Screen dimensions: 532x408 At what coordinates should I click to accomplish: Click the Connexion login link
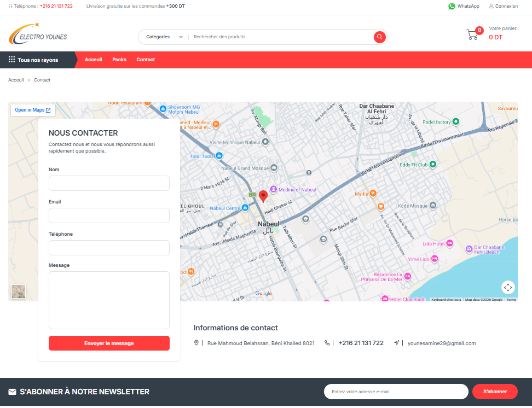pyautogui.click(x=503, y=6)
